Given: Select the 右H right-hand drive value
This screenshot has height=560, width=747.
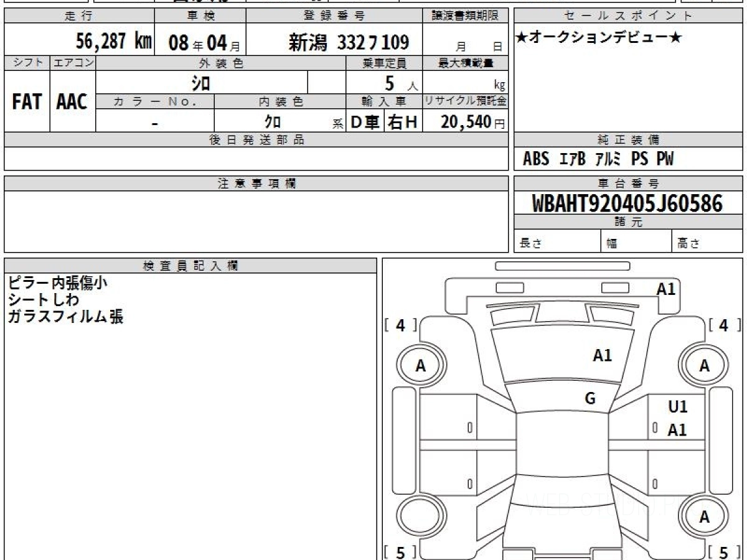Looking at the screenshot, I should pos(403,122).
